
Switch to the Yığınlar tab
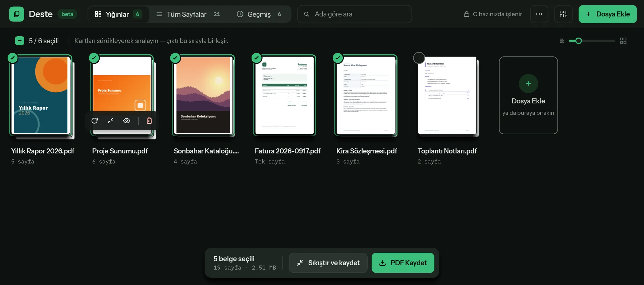(x=118, y=14)
